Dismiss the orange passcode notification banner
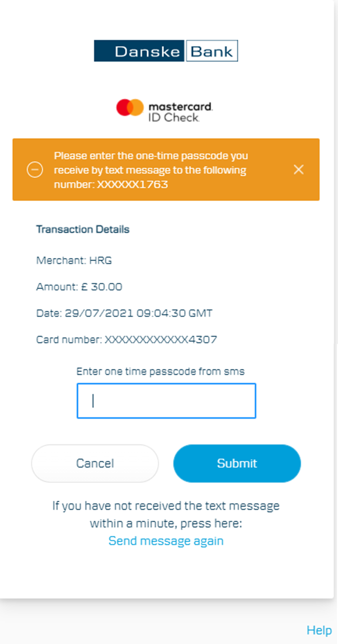 pos(299,170)
